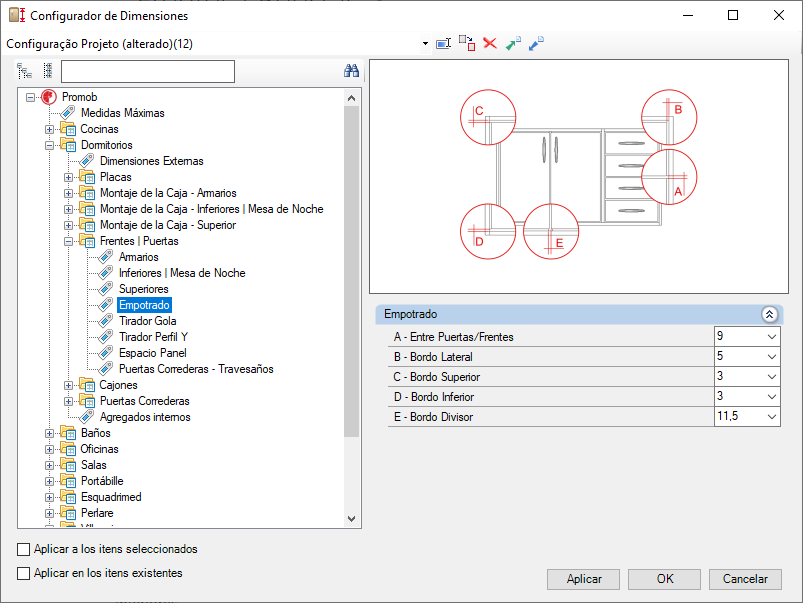The width and height of the screenshot is (809, 610).
Task: Click the Oficinas folder icon
Action: coord(68,449)
